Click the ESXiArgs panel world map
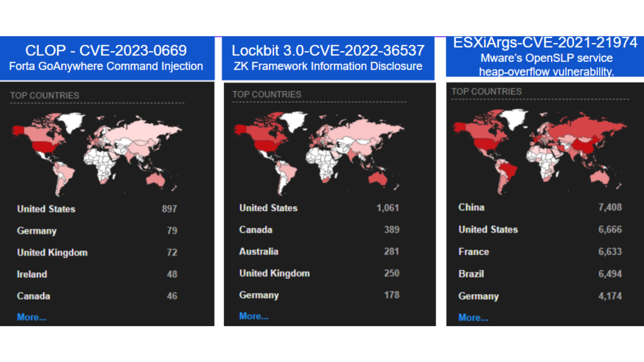644x362 pixels. pyautogui.click(x=540, y=152)
